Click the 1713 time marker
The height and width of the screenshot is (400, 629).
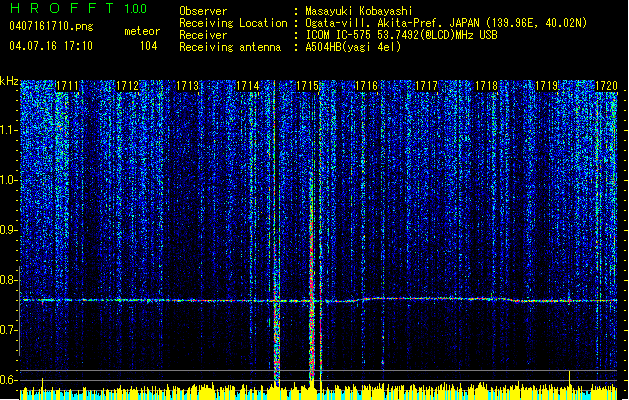tap(187, 86)
